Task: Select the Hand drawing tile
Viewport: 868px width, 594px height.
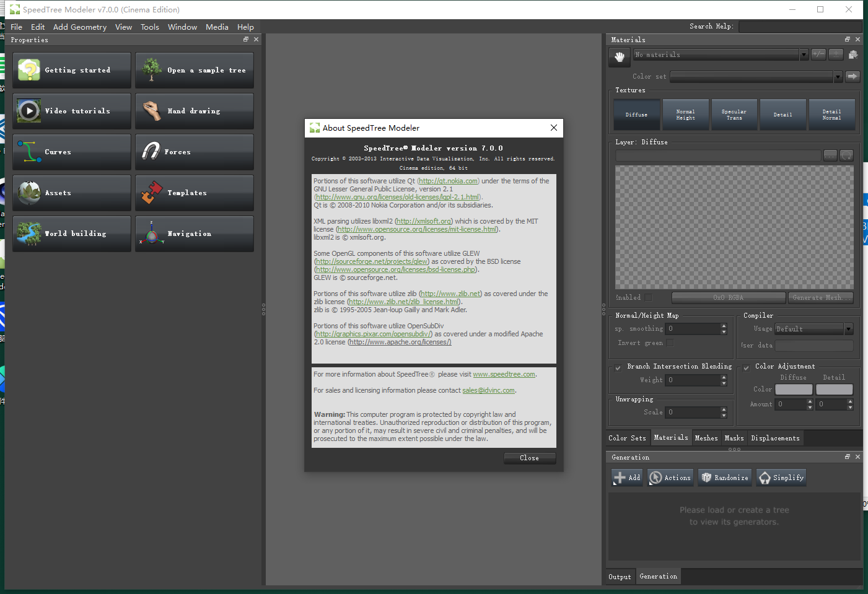Action: (x=195, y=111)
